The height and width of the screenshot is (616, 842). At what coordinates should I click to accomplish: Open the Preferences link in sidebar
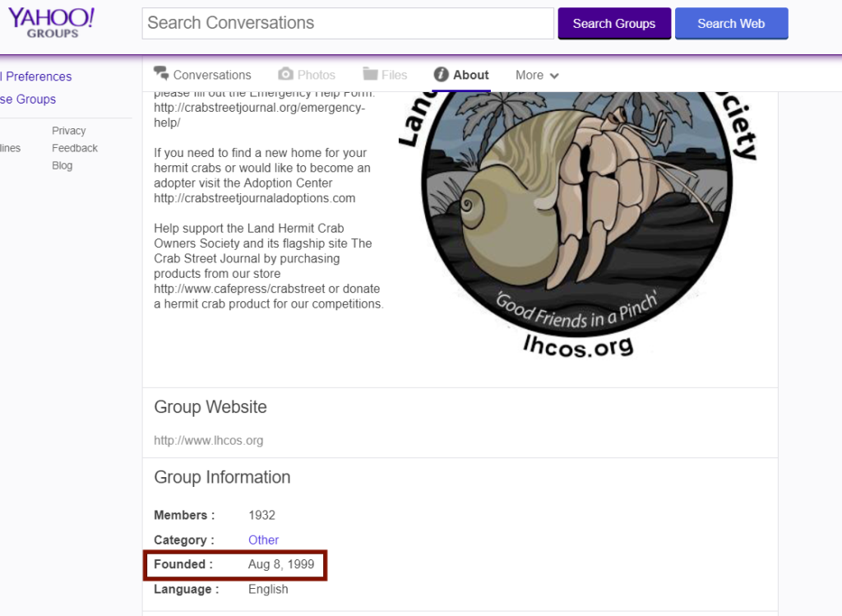tap(36, 76)
